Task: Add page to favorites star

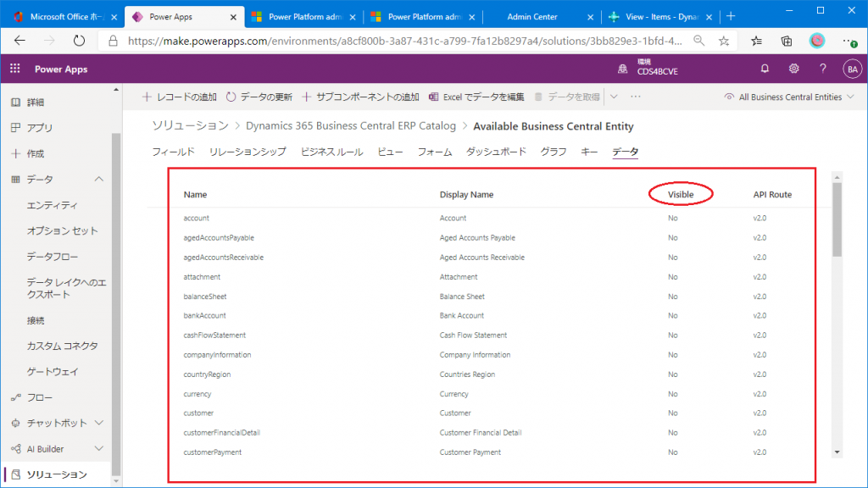Action: tap(724, 41)
